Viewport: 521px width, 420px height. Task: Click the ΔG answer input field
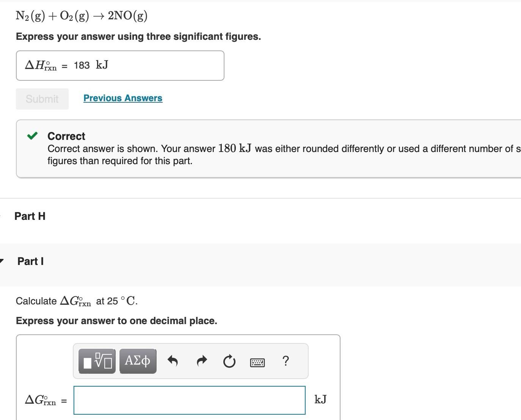[x=189, y=400]
